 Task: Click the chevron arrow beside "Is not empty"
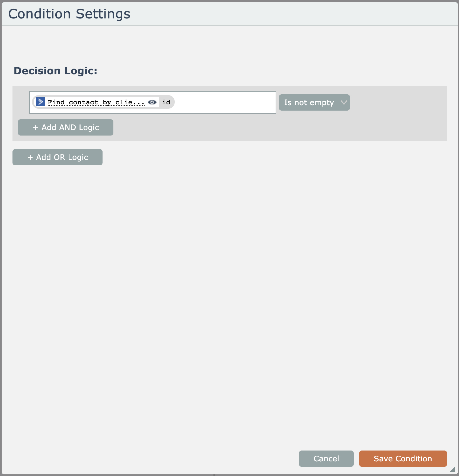[344, 102]
